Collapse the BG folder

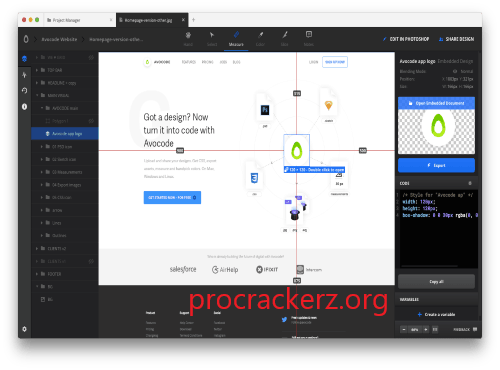(x=37, y=286)
